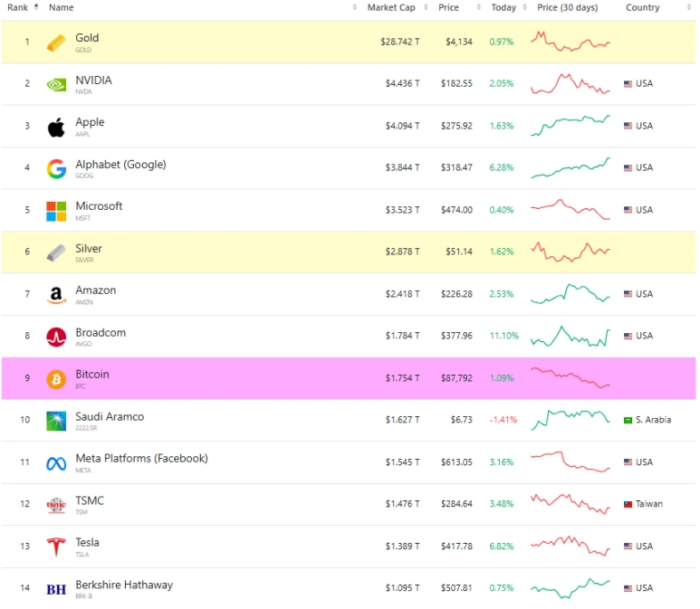Click Broadcom's 11.10% daily change
Image resolution: width=700 pixels, height=609 pixels.
coord(504,336)
